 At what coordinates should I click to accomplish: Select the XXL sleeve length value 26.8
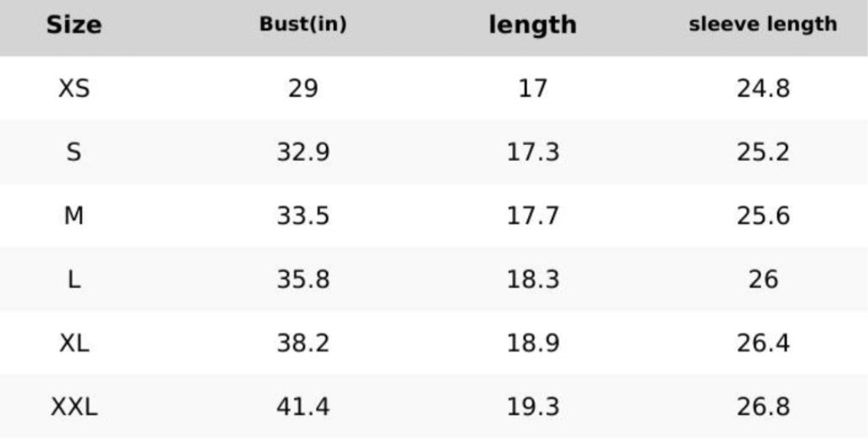point(763,406)
